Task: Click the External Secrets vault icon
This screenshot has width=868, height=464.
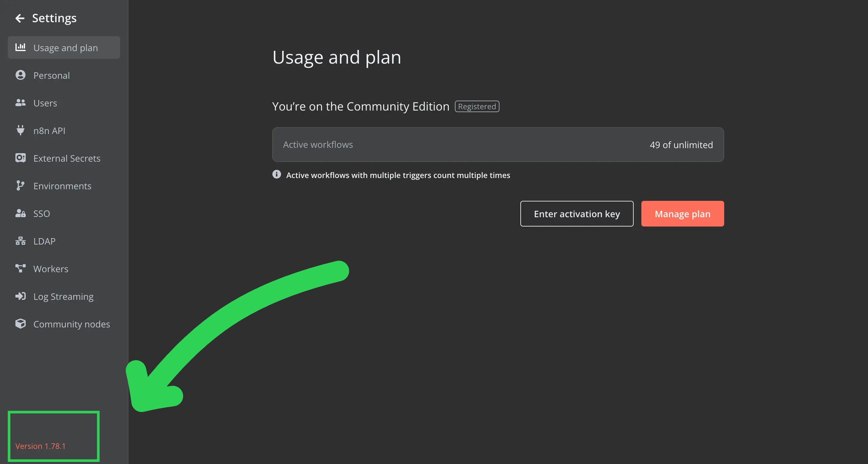Action: (21, 158)
